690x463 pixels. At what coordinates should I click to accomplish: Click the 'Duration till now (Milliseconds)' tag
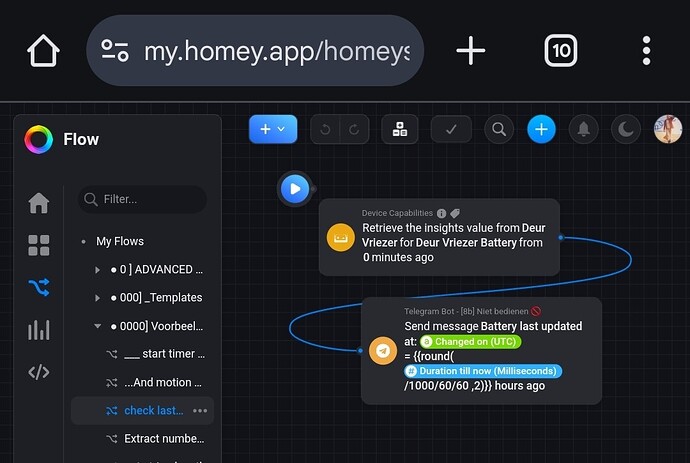pos(483,371)
